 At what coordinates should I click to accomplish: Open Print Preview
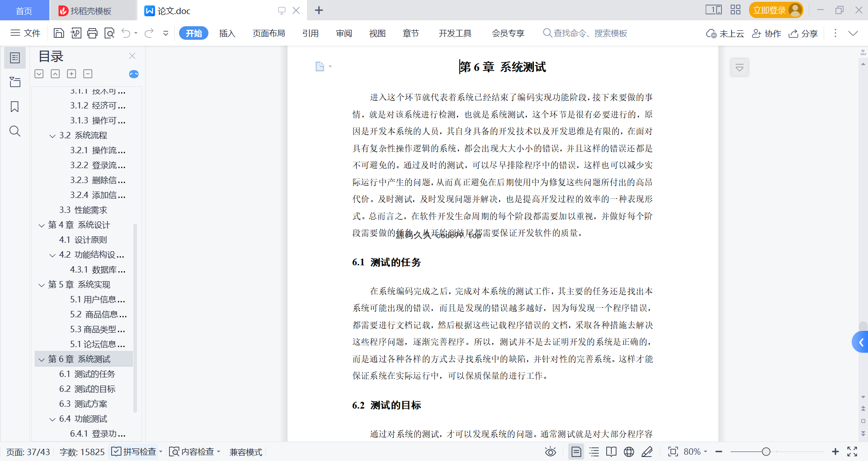(x=109, y=33)
